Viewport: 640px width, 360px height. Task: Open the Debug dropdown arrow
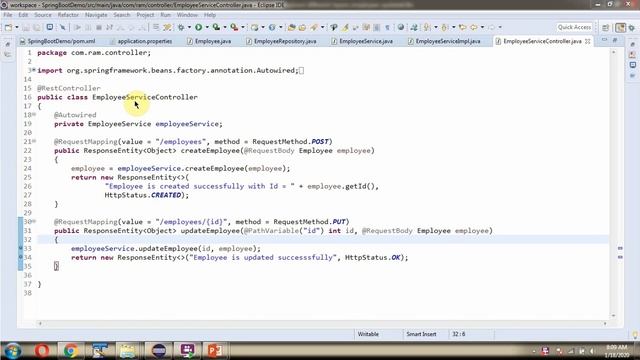click(189, 27)
